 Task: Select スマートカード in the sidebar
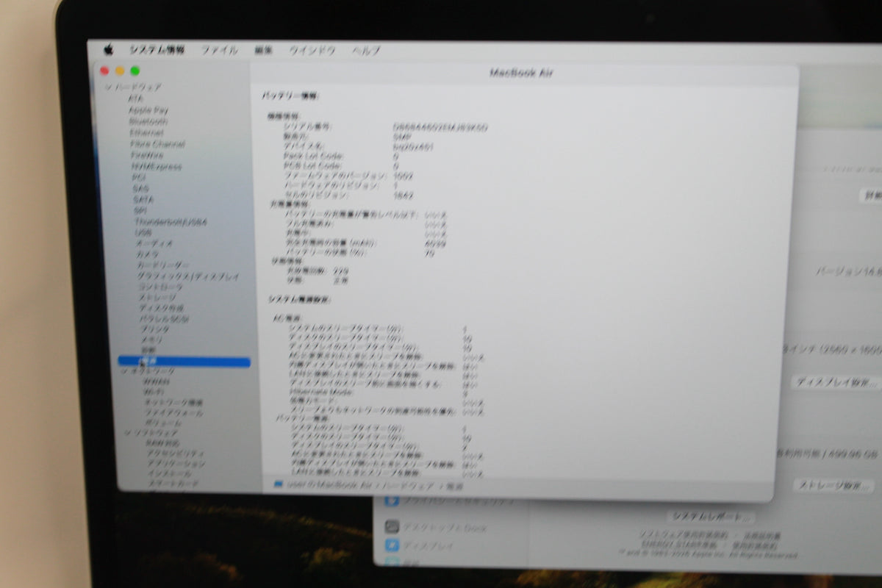[x=173, y=484]
